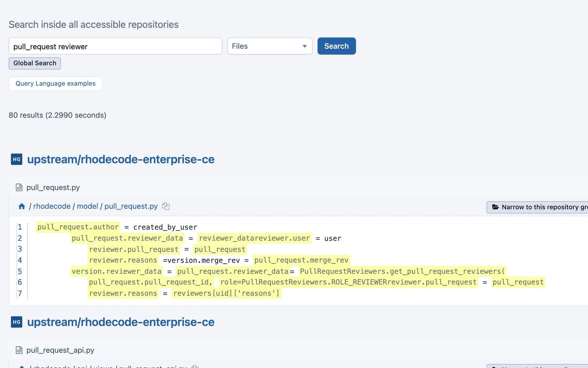The height and width of the screenshot is (368, 588).
Task: Click the HG icon of the second result
Action: (x=17, y=322)
